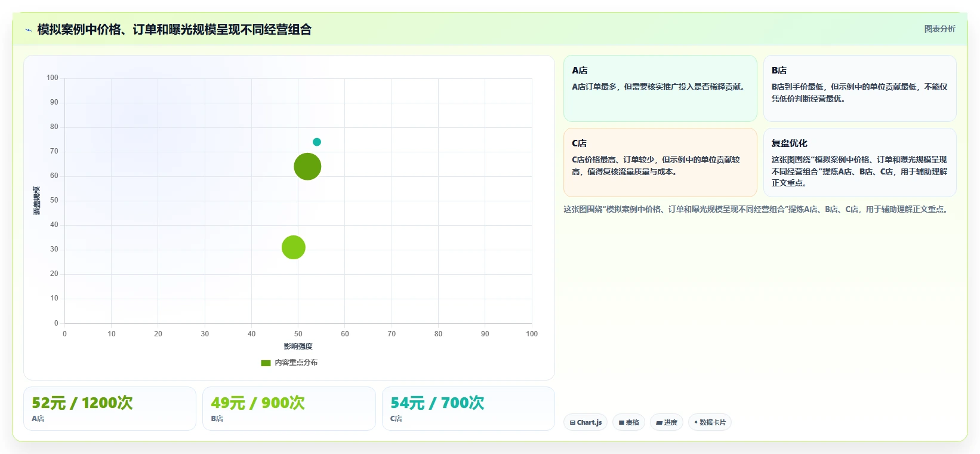Image resolution: width=980 pixels, height=454 pixels.
Task: Open the A店 insight card
Action: tap(660, 88)
